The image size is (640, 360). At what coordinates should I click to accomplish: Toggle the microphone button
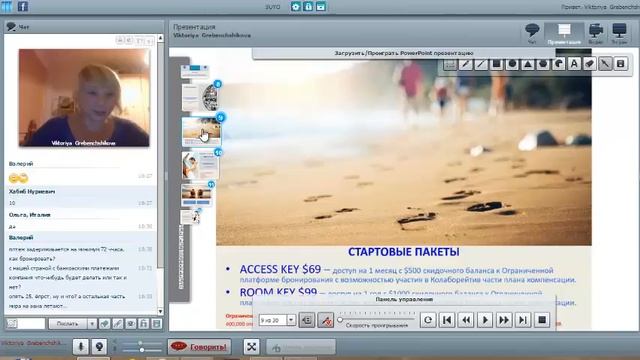[81, 347]
